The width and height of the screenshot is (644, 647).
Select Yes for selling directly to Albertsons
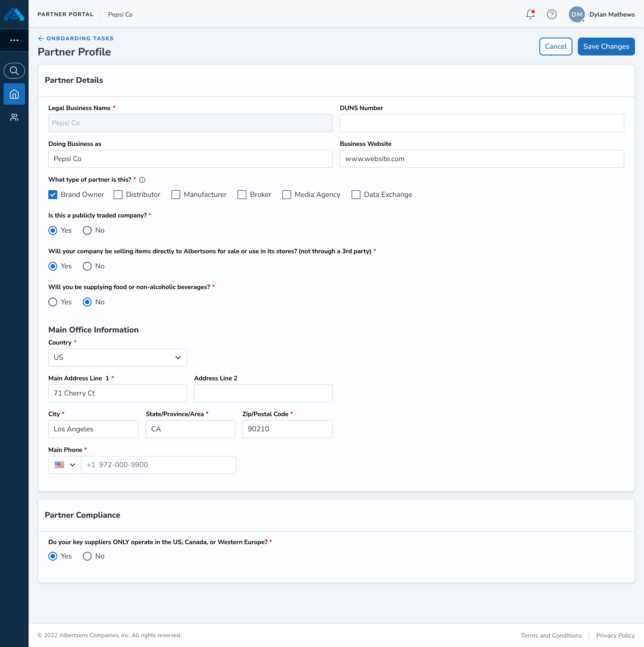[53, 266]
